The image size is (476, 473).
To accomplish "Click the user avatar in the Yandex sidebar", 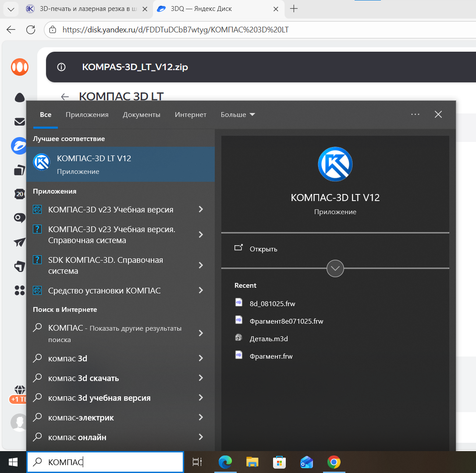I will point(19,422).
